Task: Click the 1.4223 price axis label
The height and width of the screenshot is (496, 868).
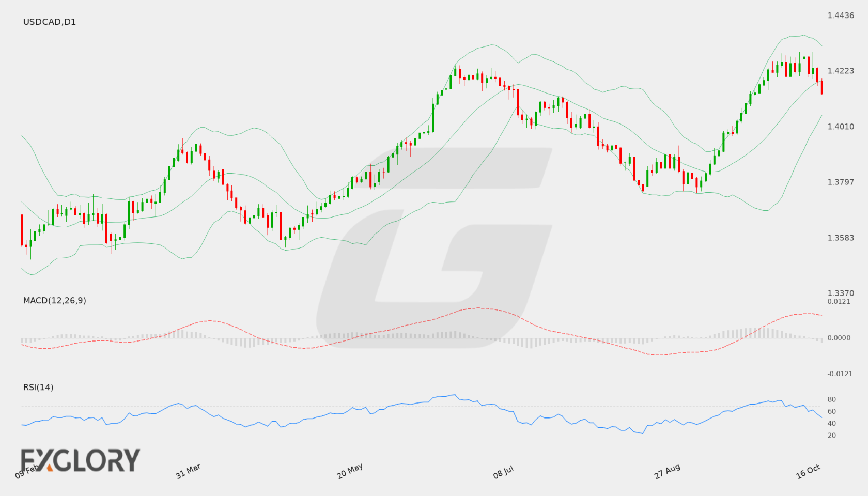Action: (841, 71)
